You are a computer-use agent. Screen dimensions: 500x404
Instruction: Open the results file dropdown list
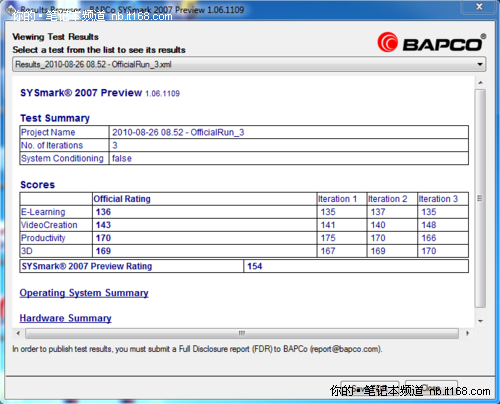click(x=249, y=64)
